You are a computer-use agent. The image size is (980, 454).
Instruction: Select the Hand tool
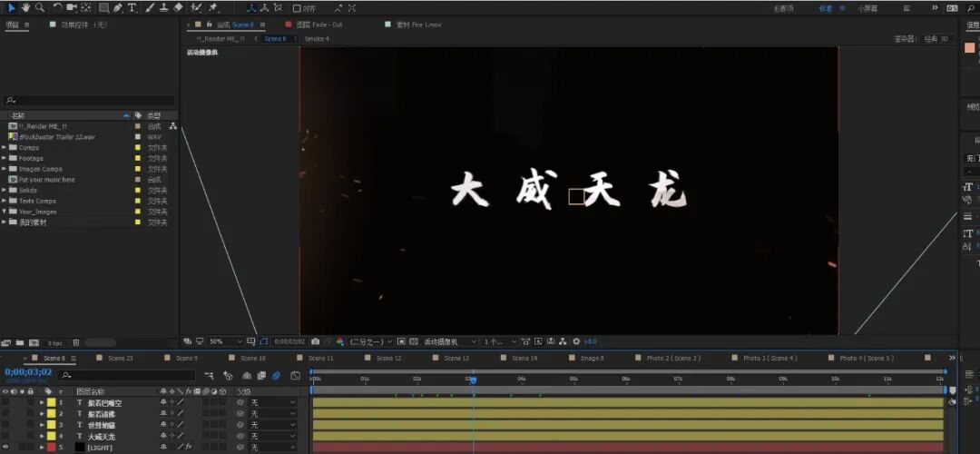pos(25,7)
